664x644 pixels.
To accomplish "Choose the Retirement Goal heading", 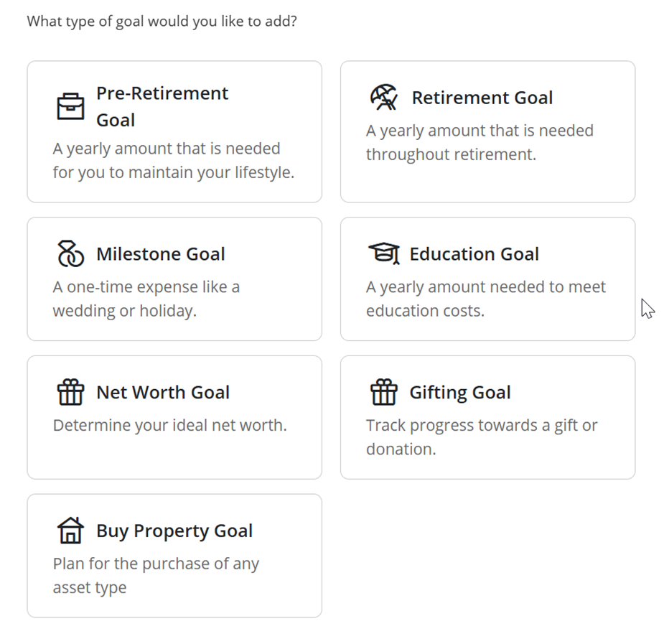I will (482, 98).
